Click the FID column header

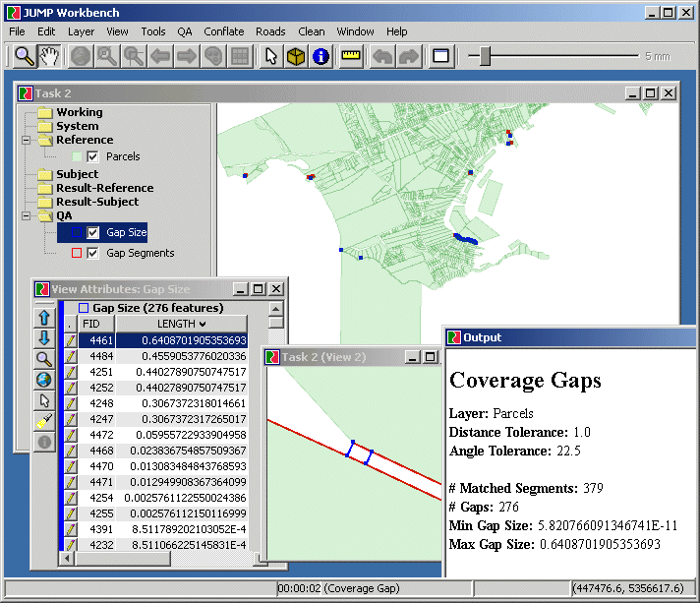coord(96,324)
